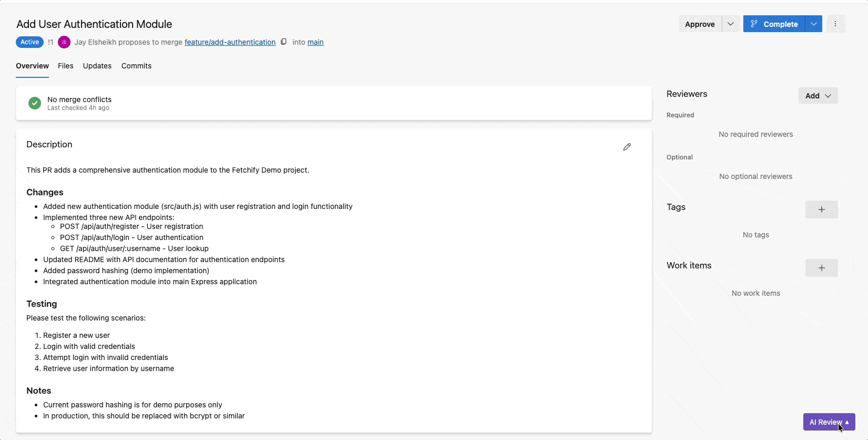Image resolution: width=868 pixels, height=440 pixels.
Task: Click Jay Elsheikh's avatar icon
Action: click(x=64, y=42)
